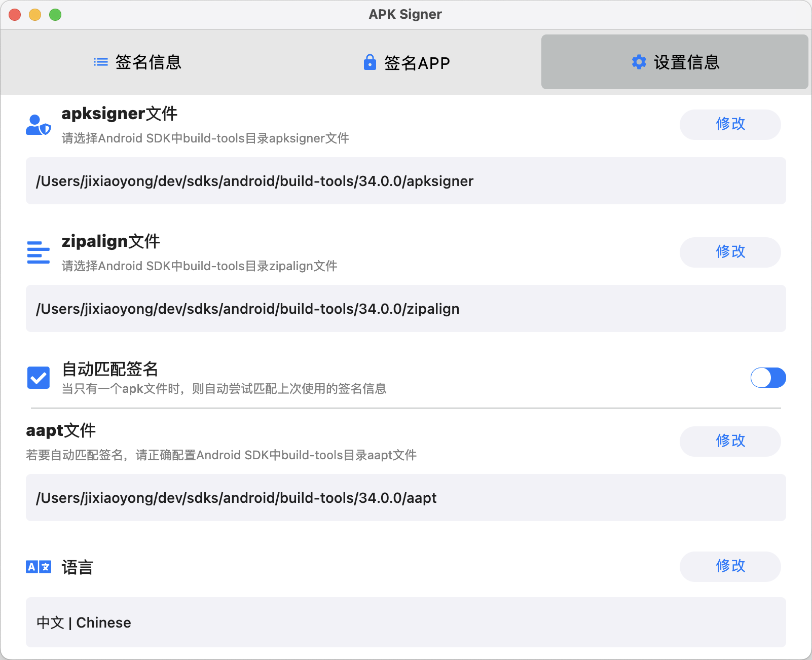Click the 语言 heading
Screen dimensions: 812x660
[78, 567]
